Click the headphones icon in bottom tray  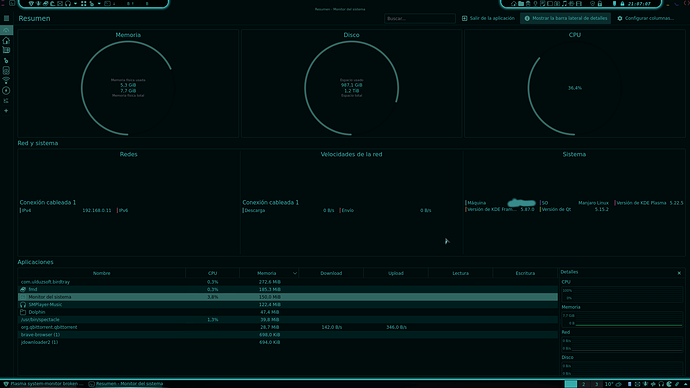661,384
